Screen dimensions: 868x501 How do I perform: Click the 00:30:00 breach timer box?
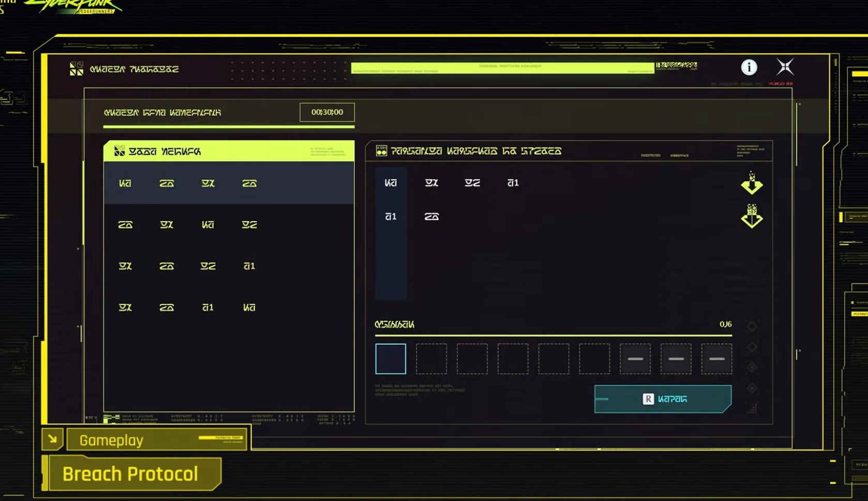[327, 112]
